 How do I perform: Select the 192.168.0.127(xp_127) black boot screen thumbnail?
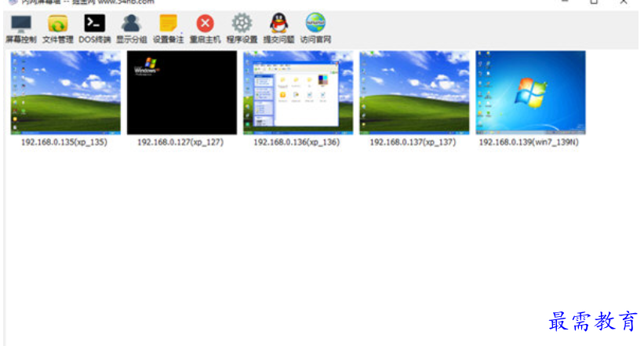(181, 93)
